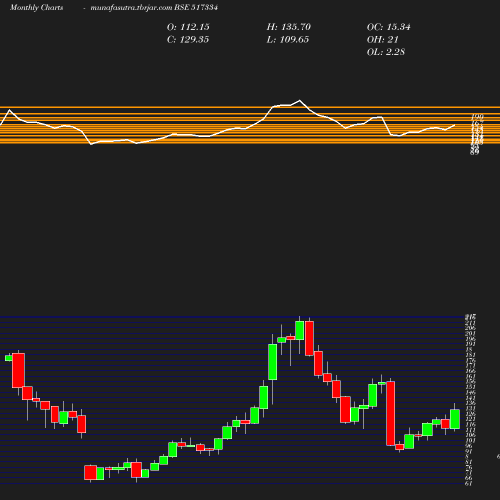Click the price axis label "151"
The image size is (500, 500).
(x=470, y=387)
